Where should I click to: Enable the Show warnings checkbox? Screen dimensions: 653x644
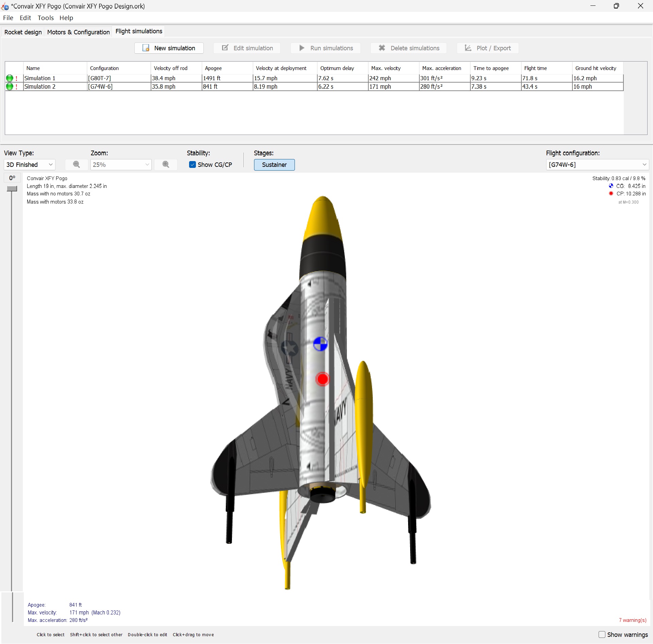coord(602,634)
